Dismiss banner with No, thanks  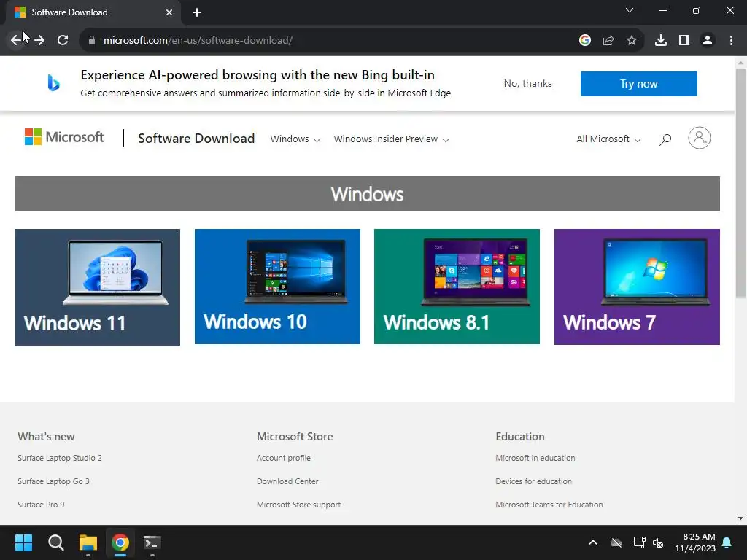(x=528, y=83)
